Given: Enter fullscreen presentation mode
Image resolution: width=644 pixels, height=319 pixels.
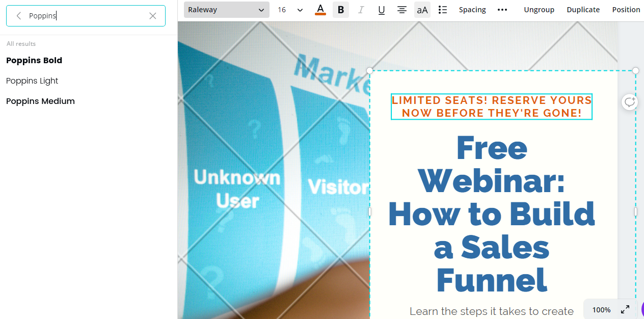Looking at the screenshot, I should (625, 310).
